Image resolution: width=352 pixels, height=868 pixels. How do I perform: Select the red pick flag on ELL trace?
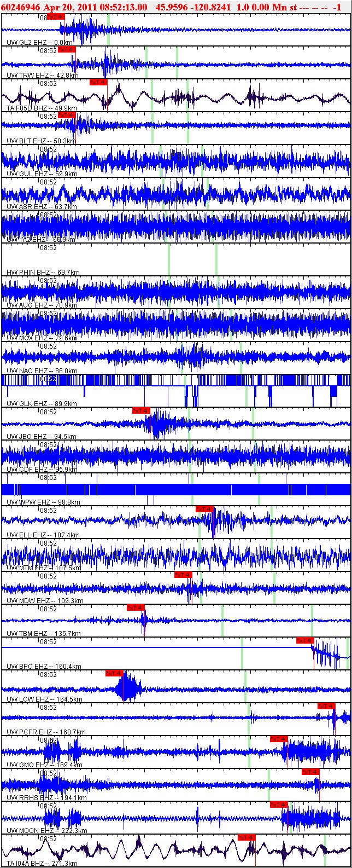(204, 509)
